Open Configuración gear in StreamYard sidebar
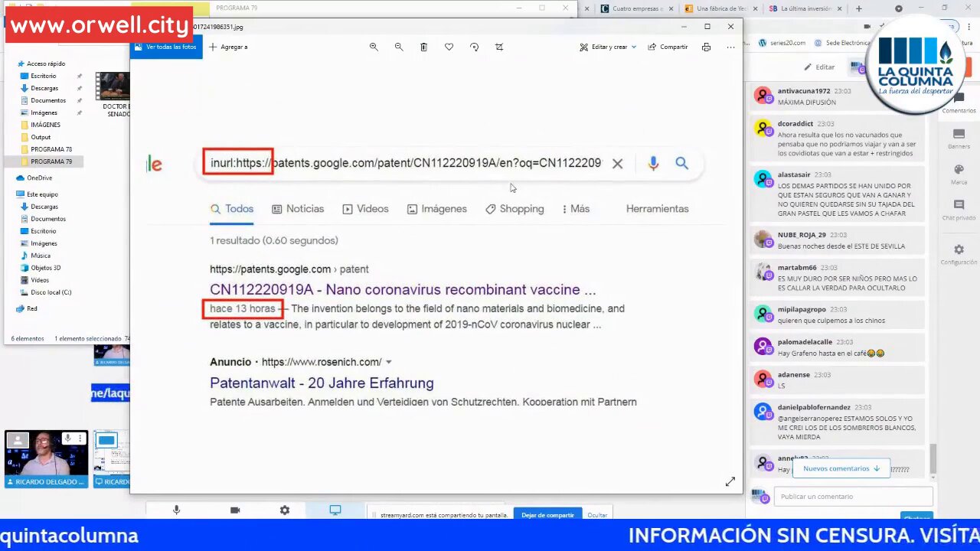The image size is (980, 551). [x=959, y=254]
